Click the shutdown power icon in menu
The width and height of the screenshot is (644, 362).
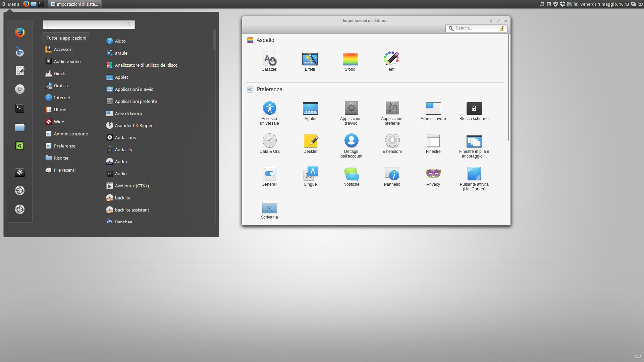(x=20, y=209)
